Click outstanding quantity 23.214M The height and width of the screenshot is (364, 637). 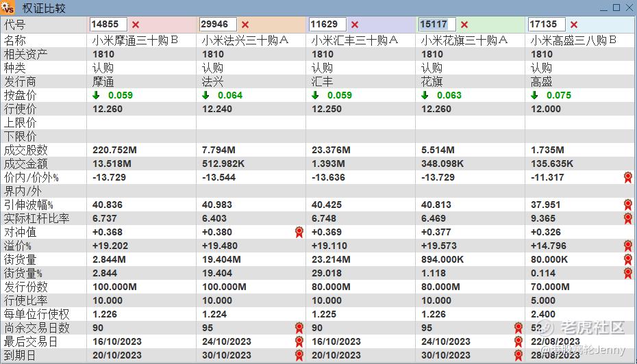point(331,259)
